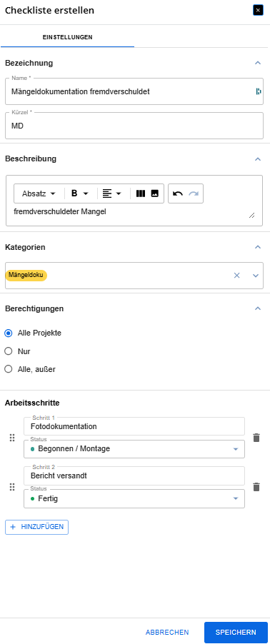This screenshot has width=270, height=644.
Task: Click the Schritt 2 Bericht versandt field
Action: click(134, 476)
